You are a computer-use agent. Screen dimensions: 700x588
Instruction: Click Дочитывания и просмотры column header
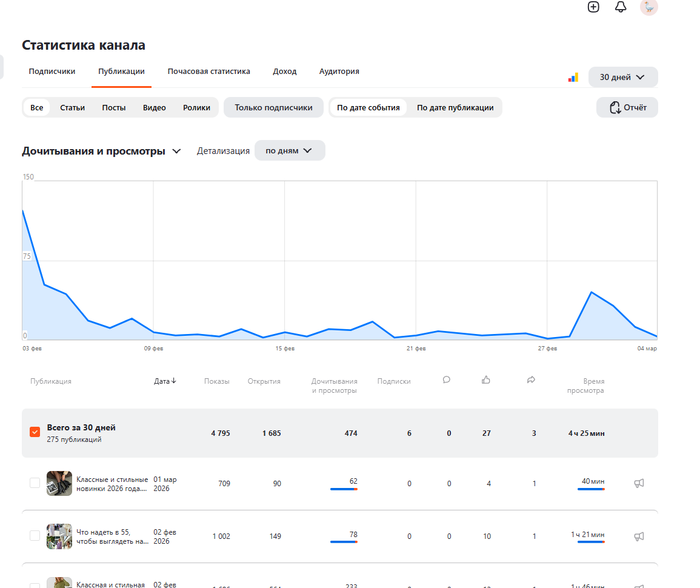click(x=335, y=386)
